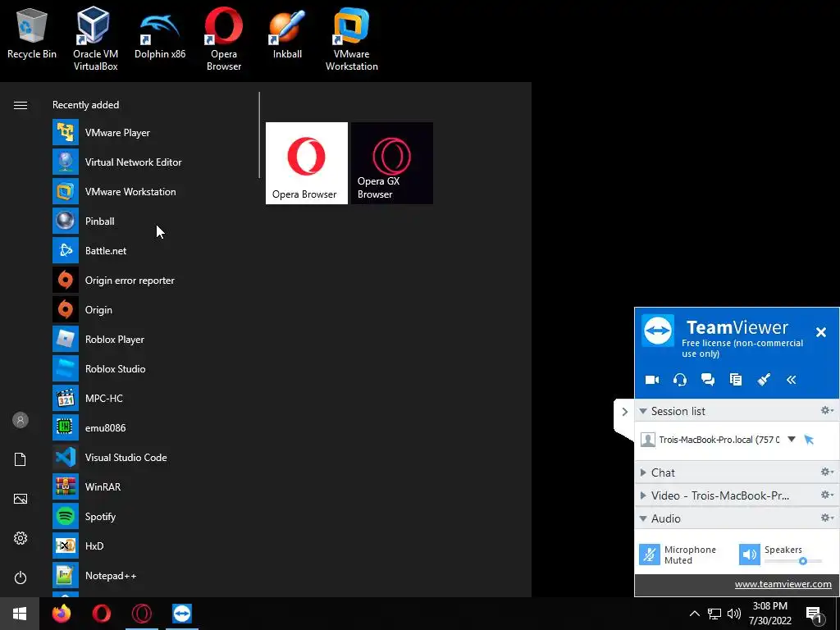
Task: Launch MPC-HC from Start menu
Action: pos(153,399)
